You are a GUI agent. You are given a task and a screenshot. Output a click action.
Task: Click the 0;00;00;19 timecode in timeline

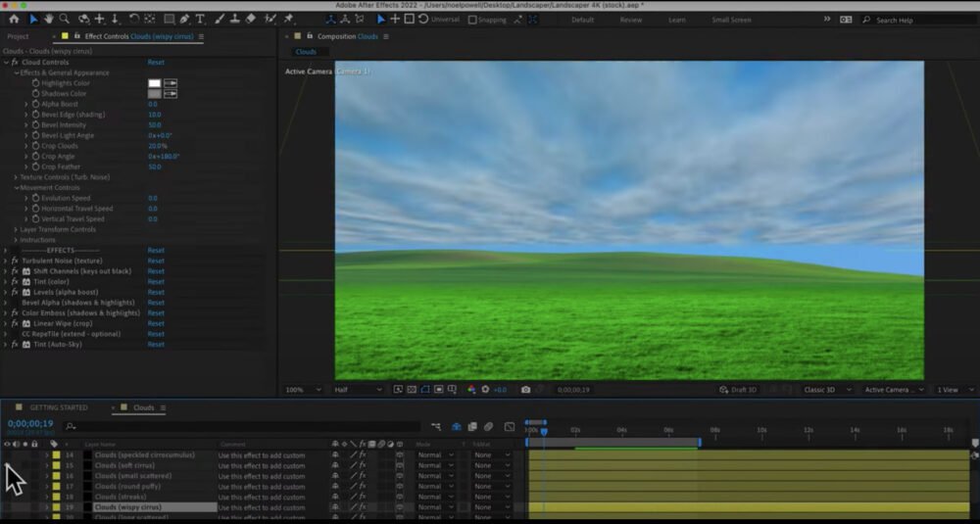[30, 424]
